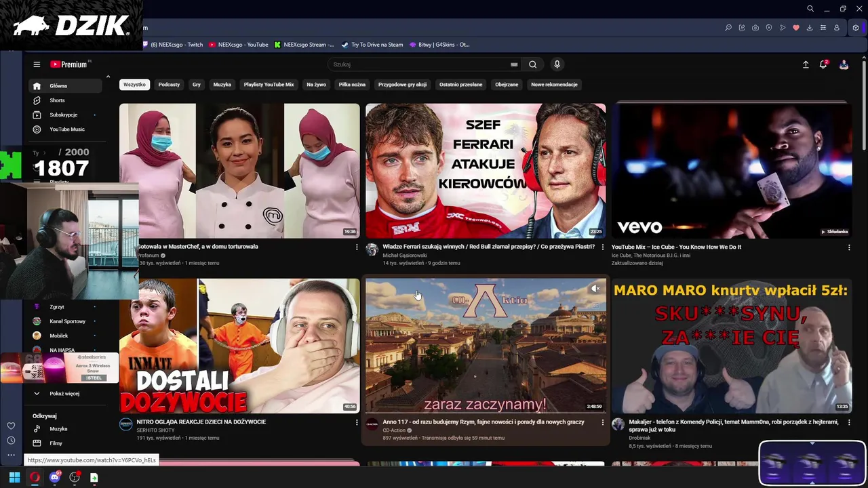Open Opera downloads icon

(810, 28)
